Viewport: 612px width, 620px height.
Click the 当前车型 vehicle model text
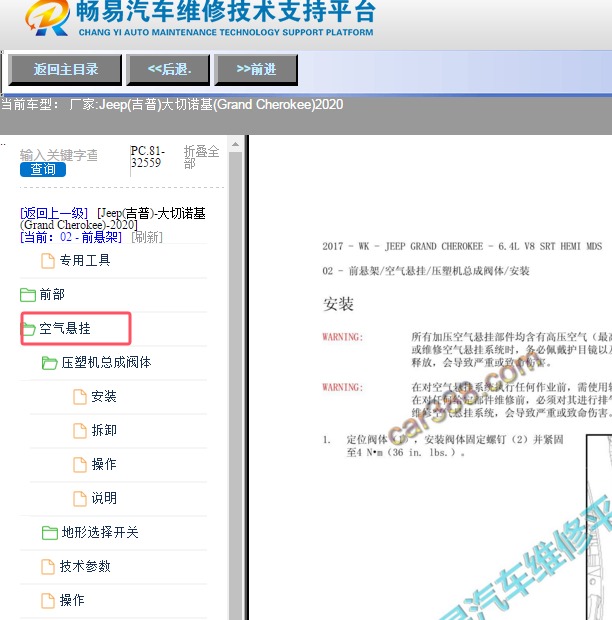172,105
